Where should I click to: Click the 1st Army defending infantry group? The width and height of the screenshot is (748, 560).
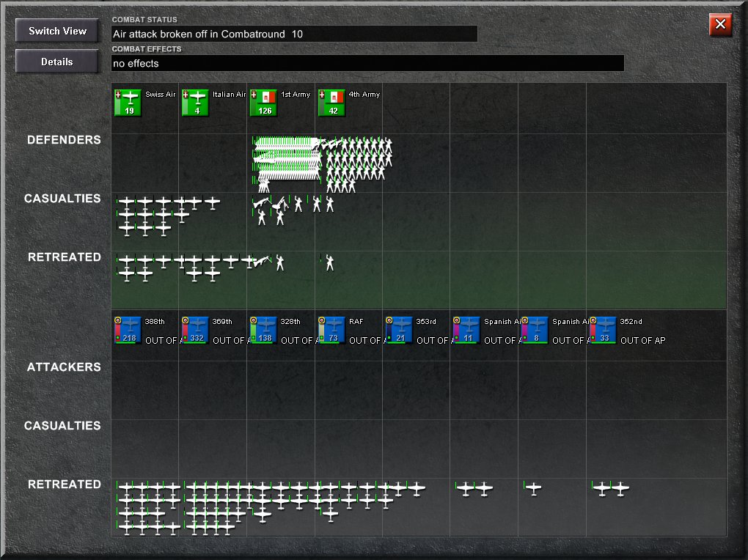point(287,165)
